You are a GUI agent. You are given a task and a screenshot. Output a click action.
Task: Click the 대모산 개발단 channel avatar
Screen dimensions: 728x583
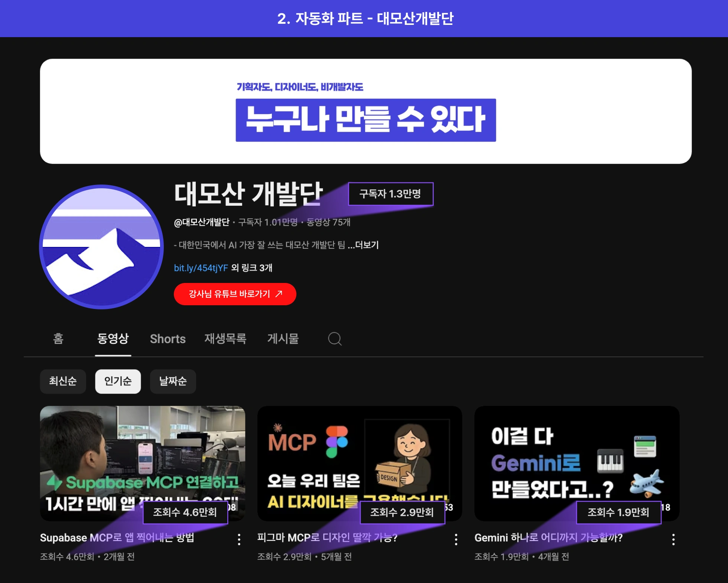101,247
